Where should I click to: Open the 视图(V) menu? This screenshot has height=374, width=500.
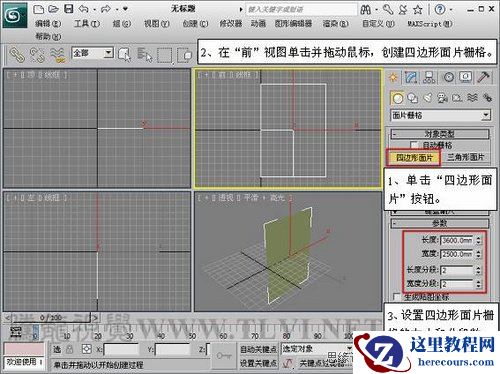[x=156, y=24]
